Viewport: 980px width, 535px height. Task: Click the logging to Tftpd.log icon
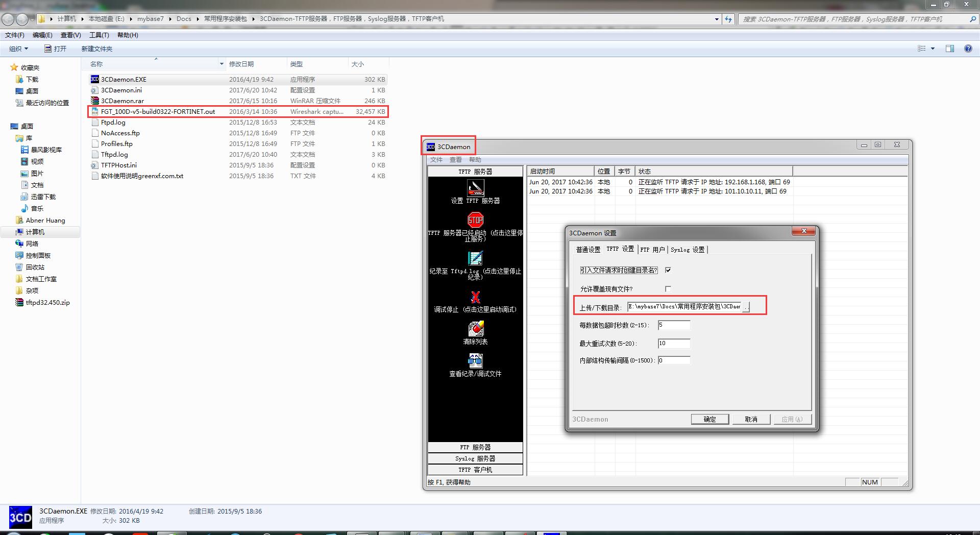475,258
